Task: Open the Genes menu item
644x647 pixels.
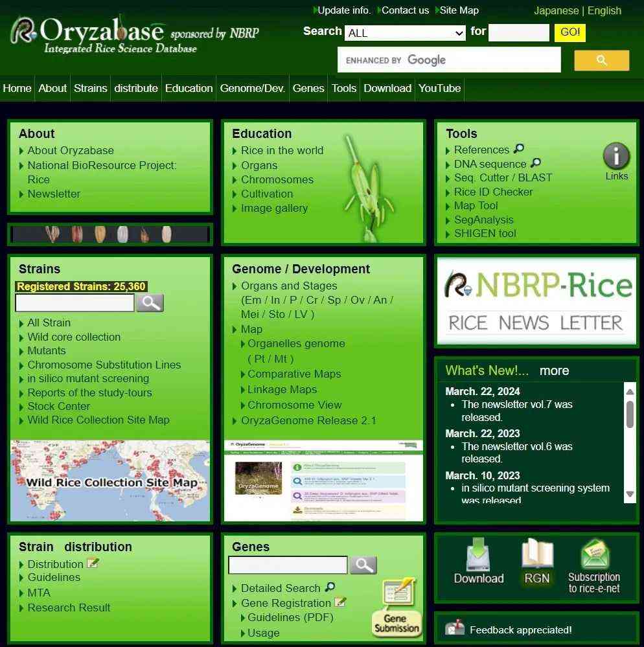Action: coord(308,88)
